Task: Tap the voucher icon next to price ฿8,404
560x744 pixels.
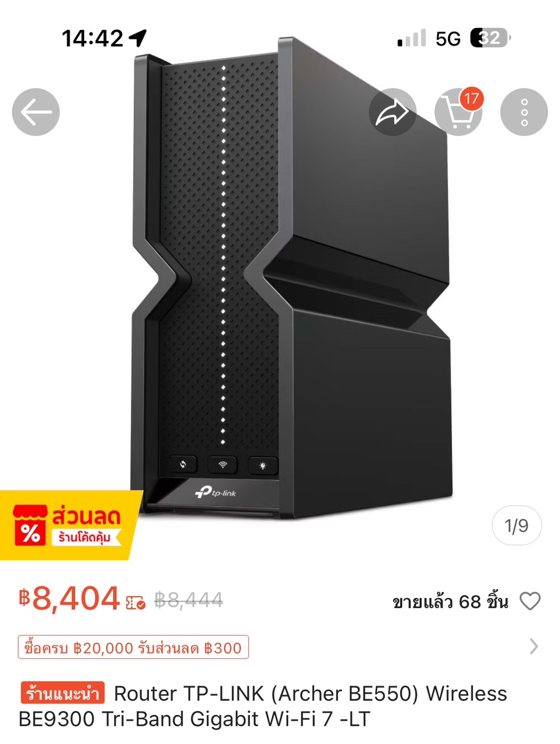Action: (x=136, y=603)
